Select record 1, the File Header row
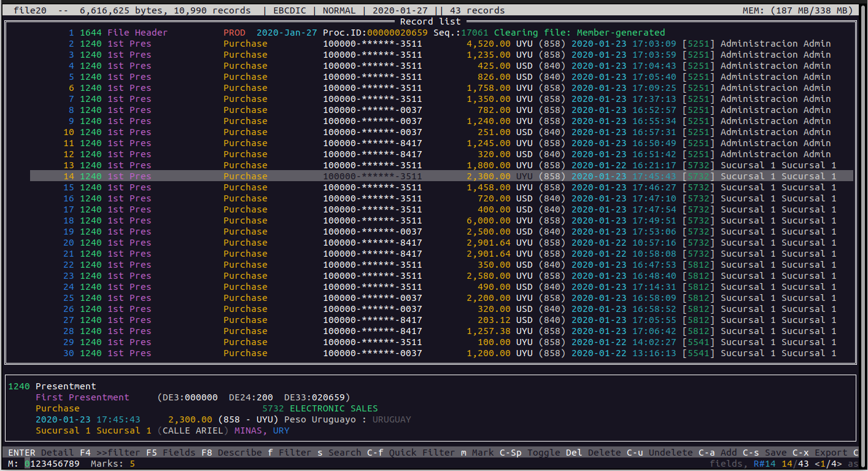Viewport: 868px width, 471px height. tap(368, 33)
